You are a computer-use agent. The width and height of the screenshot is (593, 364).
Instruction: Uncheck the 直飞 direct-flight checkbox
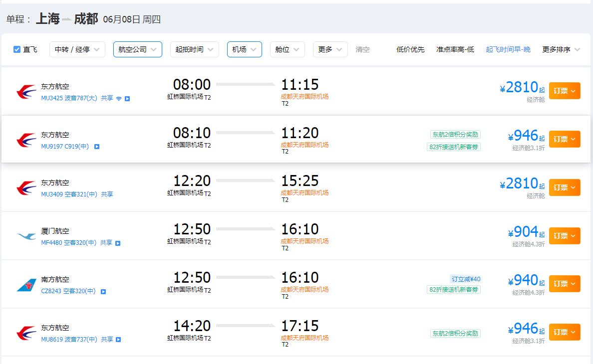[x=16, y=49]
